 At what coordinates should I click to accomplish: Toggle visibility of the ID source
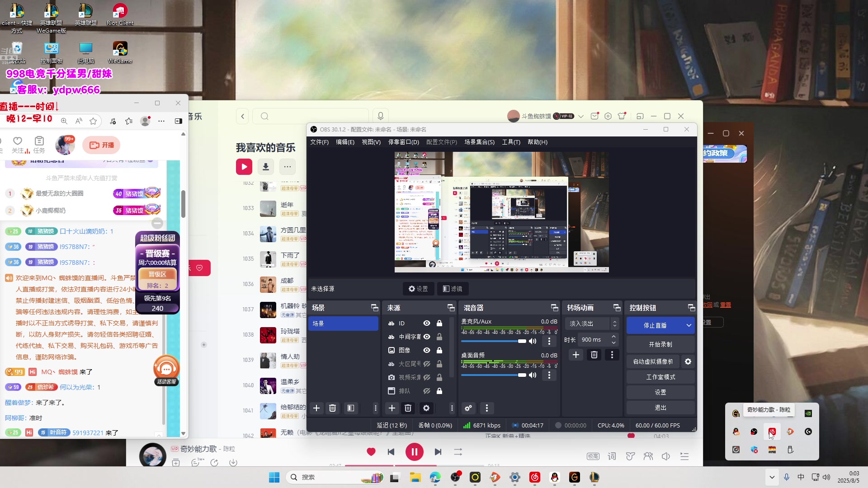[426, 324]
